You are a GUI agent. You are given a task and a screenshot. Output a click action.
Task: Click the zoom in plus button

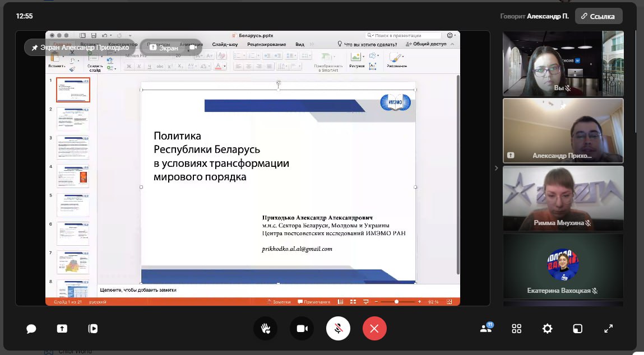click(419, 302)
